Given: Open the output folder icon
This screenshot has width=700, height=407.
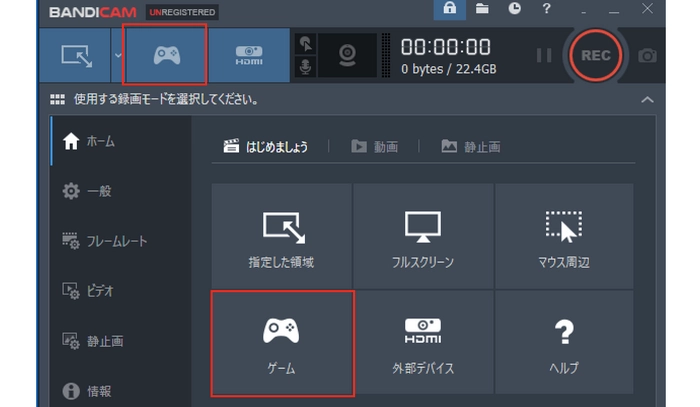Looking at the screenshot, I should tap(482, 8).
